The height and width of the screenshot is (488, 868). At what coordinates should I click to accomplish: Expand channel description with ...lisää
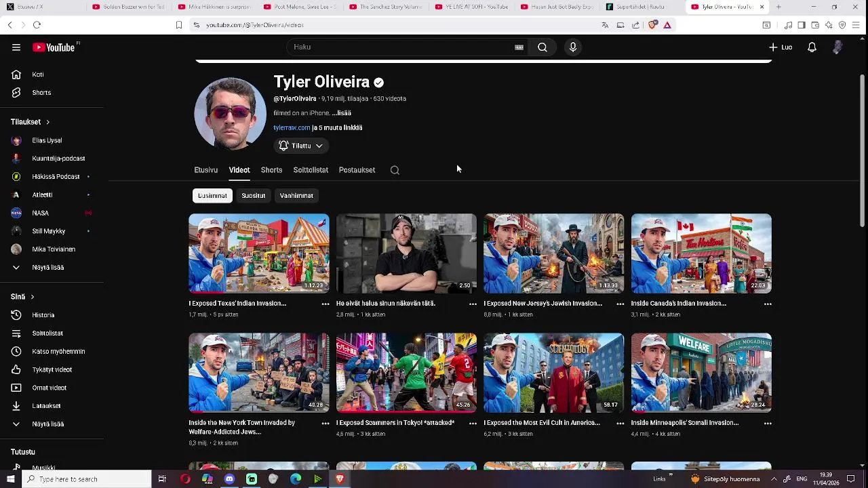(x=341, y=113)
